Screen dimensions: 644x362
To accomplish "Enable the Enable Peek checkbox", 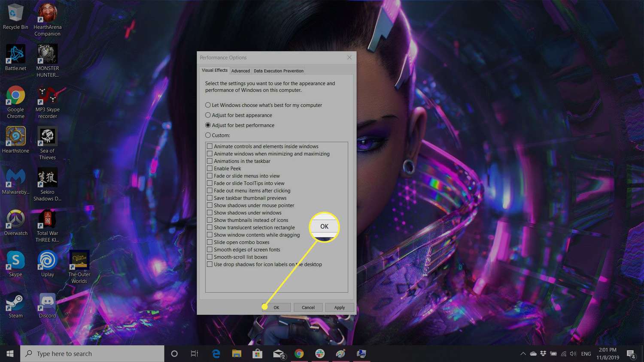I will pos(210,168).
